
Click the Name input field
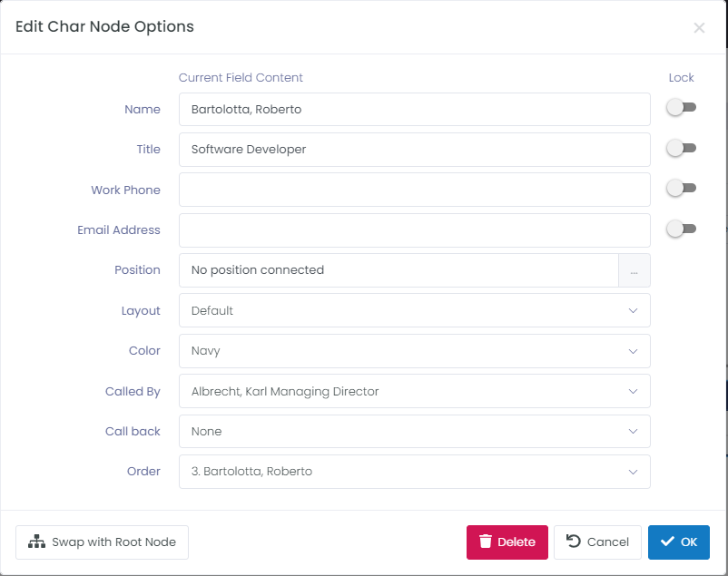(415, 109)
